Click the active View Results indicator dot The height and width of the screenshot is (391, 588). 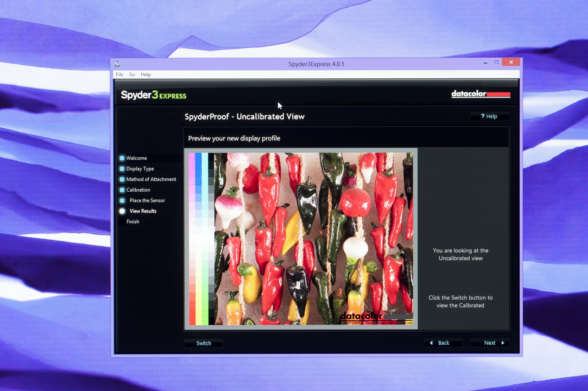(x=122, y=211)
